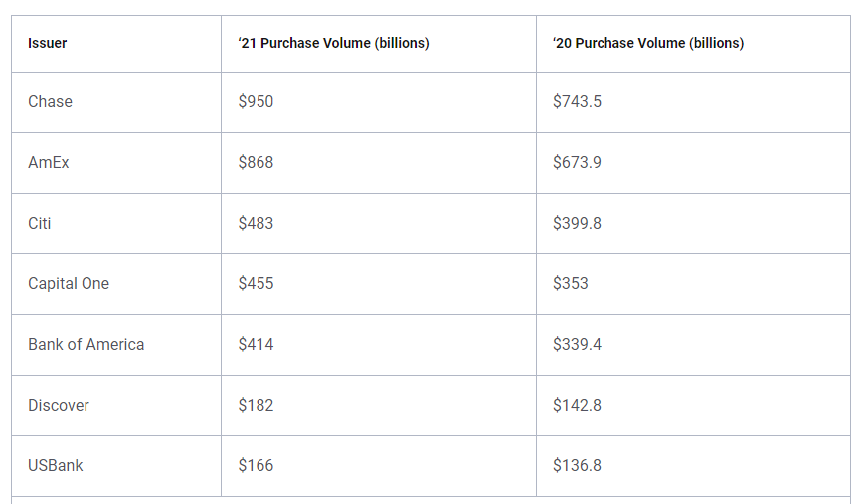
Task: Select the '21 Purchase Volume (billions) header
Action: point(333,43)
